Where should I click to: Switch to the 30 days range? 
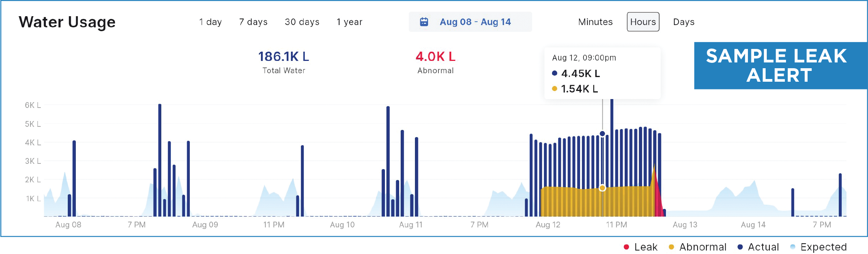click(302, 22)
